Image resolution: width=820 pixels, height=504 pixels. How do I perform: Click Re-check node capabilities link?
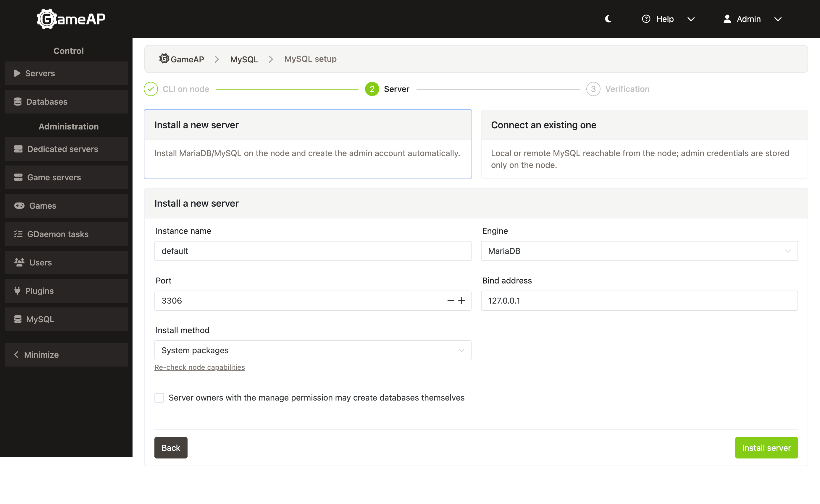tap(199, 367)
